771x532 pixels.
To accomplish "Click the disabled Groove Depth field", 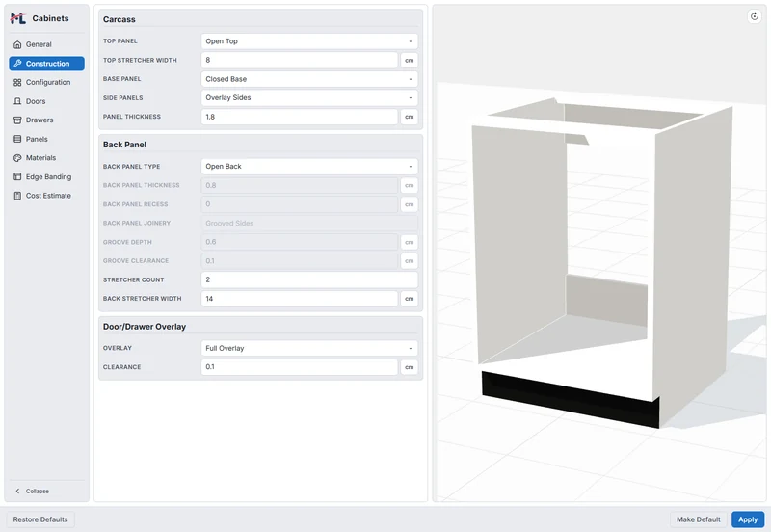I will click(x=300, y=242).
